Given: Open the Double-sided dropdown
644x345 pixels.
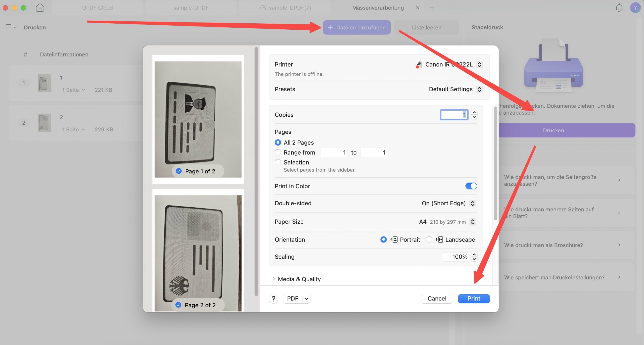Looking at the screenshot, I should tap(472, 203).
